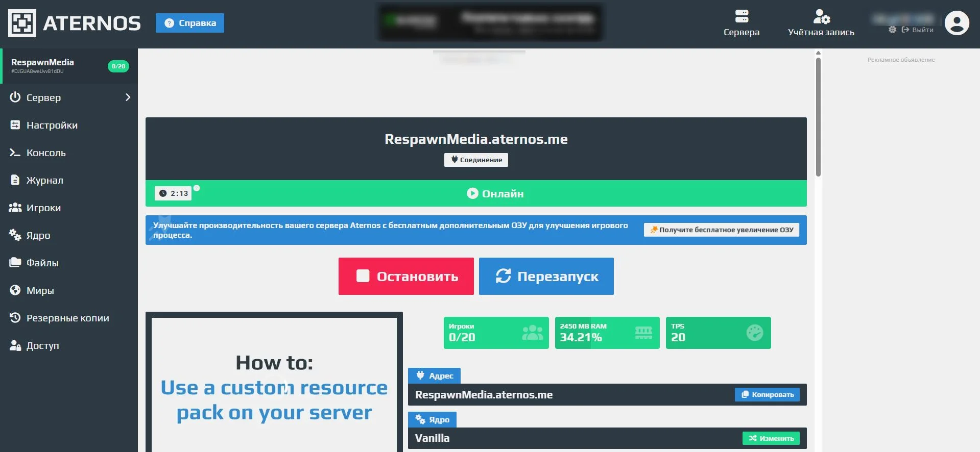Click the 2450 MB RAM usage card
The height and width of the screenshot is (452, 980).
click(x=607, y=333)
